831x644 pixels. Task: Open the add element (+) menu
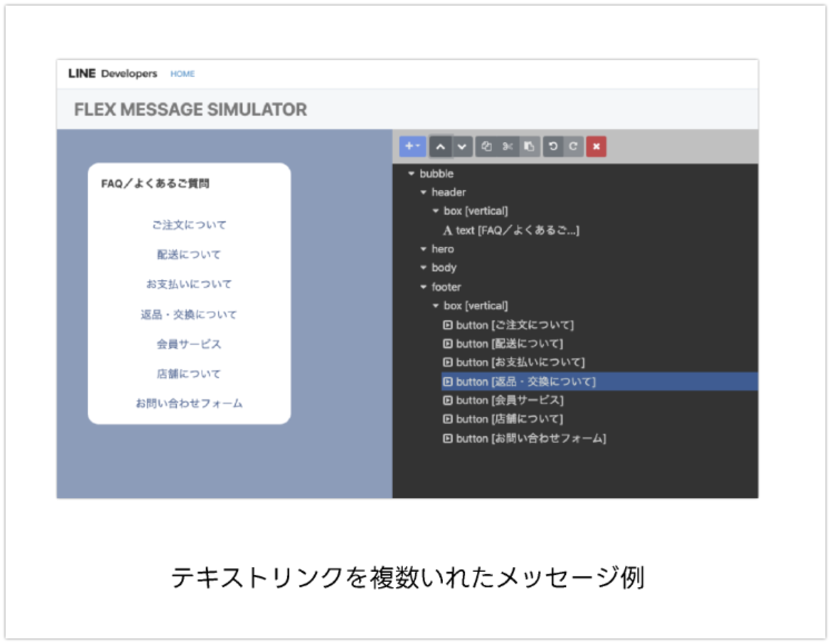(x=412, y=146)
